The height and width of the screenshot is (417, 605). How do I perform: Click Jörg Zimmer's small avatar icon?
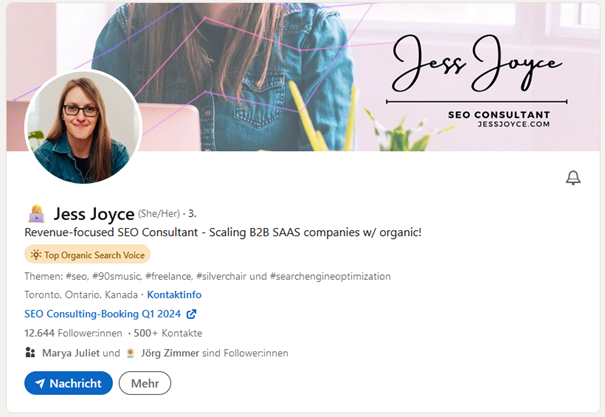point(130,353)
